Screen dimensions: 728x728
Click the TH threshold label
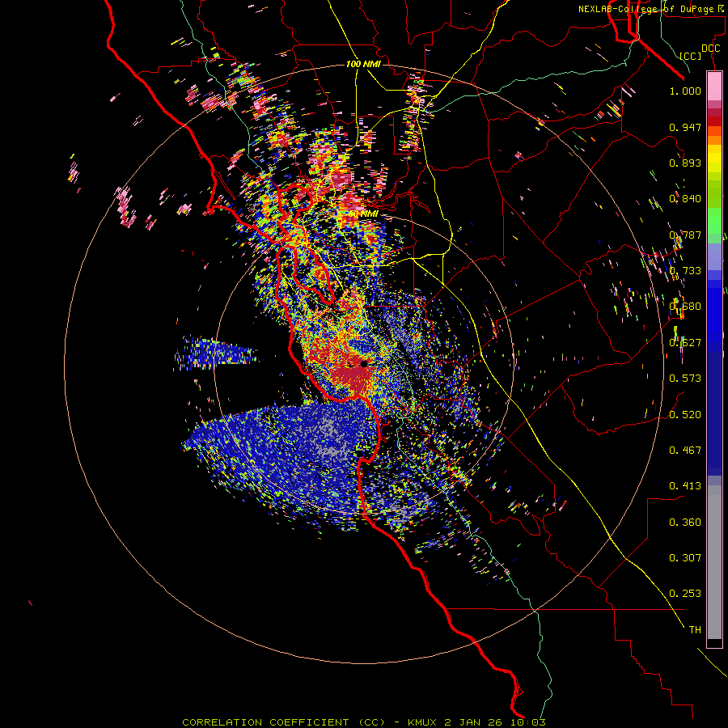coord(695,630)
